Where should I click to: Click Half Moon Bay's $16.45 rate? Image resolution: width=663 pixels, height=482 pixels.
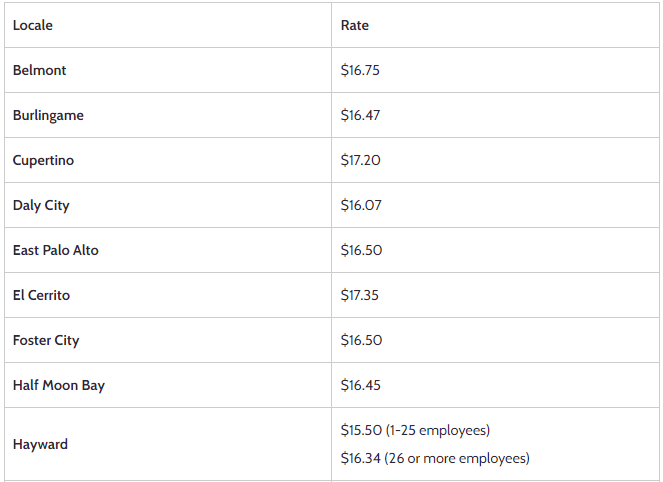(x=361, y=385)
